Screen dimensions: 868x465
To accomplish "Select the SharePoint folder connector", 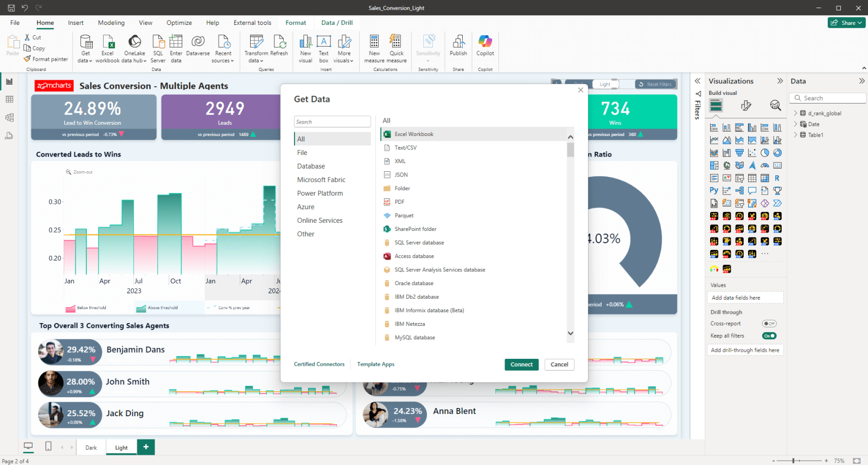I will click(416, 229).
